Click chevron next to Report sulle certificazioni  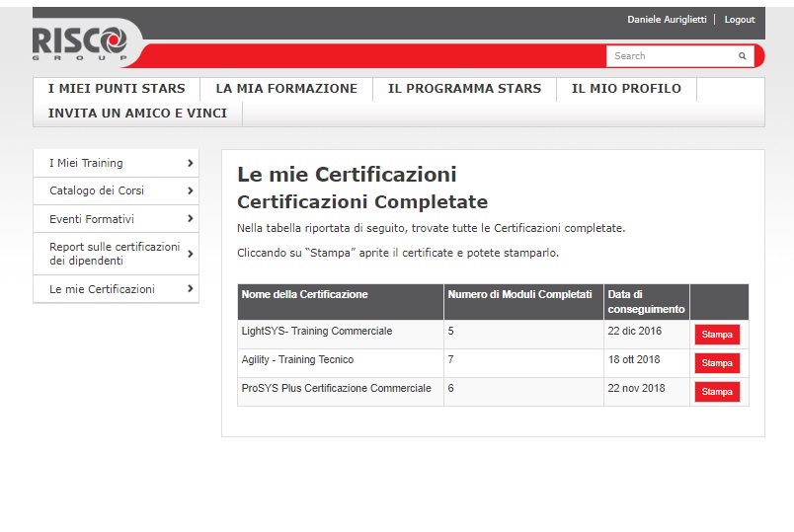191,254
